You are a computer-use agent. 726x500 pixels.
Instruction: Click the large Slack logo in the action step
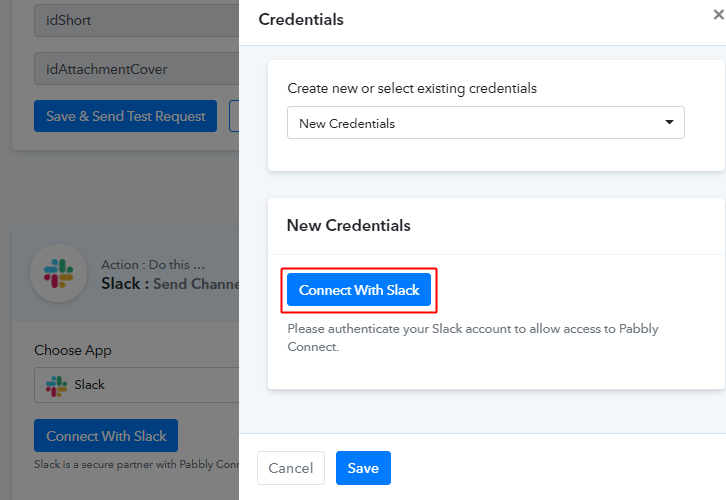coord(58,273)
